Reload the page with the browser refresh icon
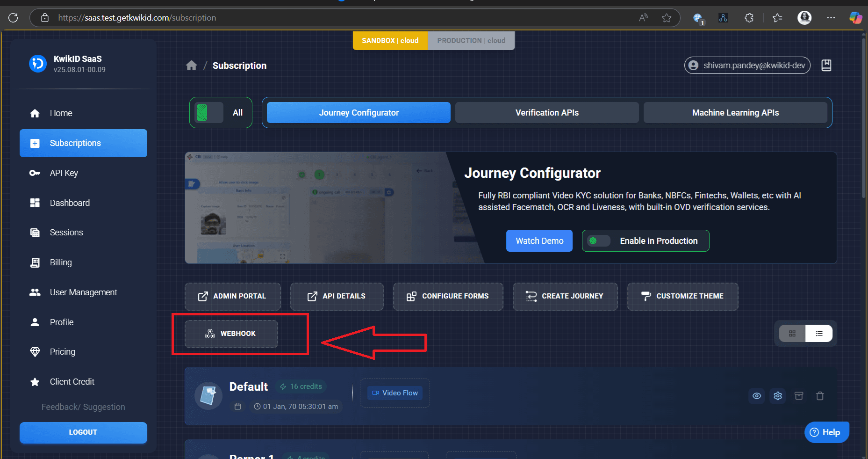868x459 pixels. (x=13, y=18)
